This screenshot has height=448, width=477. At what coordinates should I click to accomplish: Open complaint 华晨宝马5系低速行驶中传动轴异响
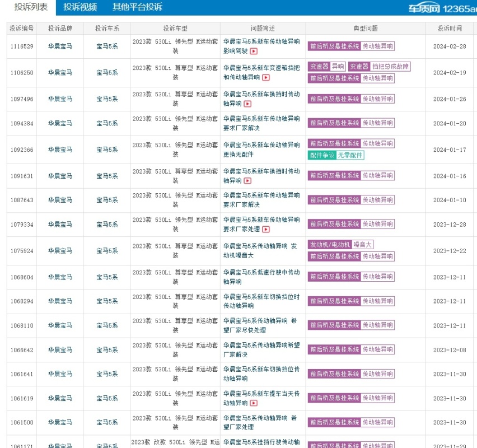pyautogui.click(x=261, y=277)
